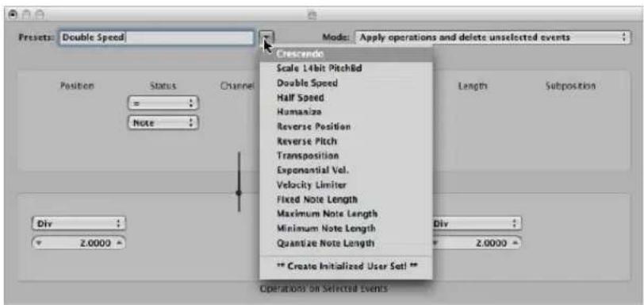Viewport: 644px width, 305px height.
Task: Choose the Transposition preset
Action: click(346, 156)
